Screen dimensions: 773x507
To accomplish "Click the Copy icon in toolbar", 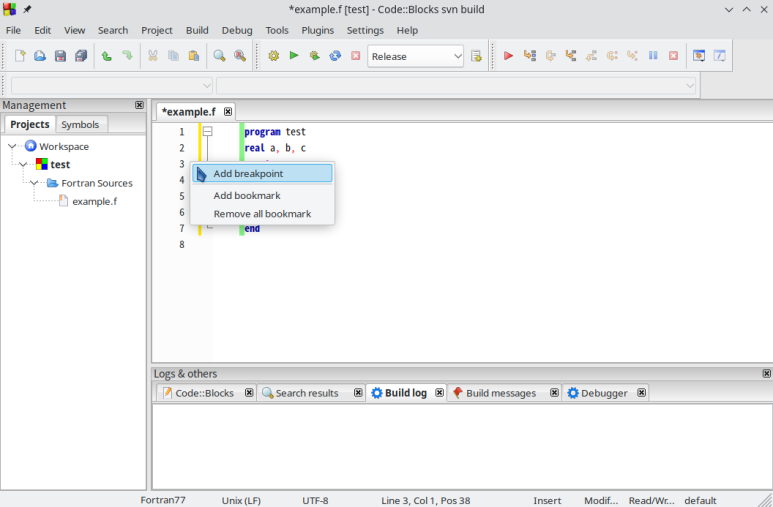I will tap(173, 56).
